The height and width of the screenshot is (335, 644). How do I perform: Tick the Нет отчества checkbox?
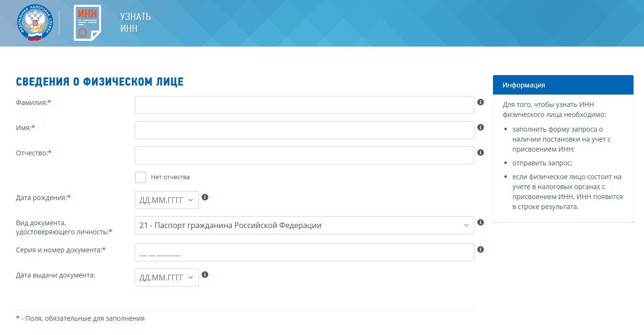pos(141,177)
